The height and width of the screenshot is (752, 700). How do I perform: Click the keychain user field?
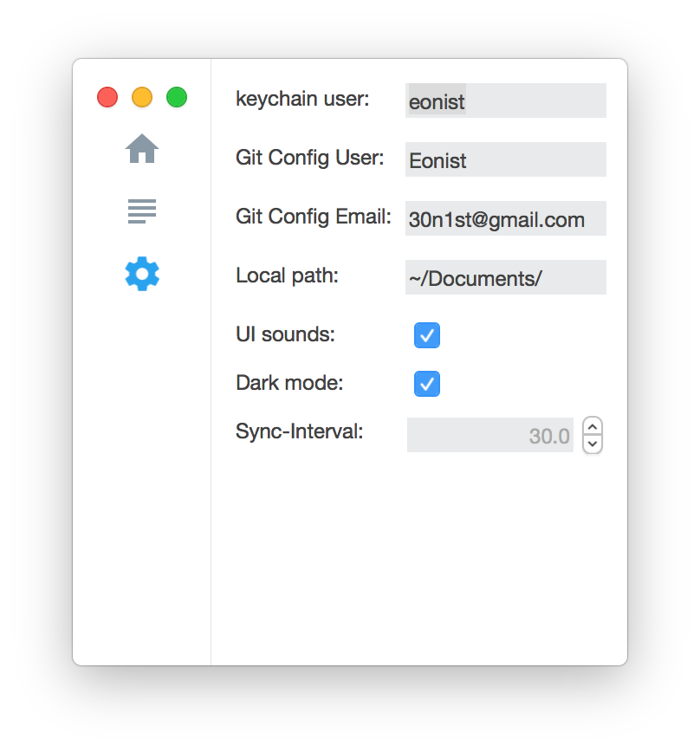[x=505, y=100]
